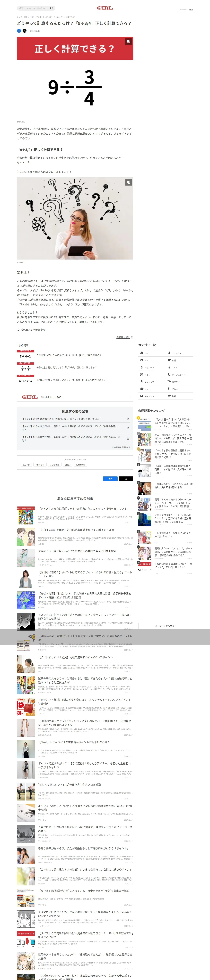Open article 【SNAP】レディライクな重ね着
210x980 pixels.
click(x=74, y=742)
